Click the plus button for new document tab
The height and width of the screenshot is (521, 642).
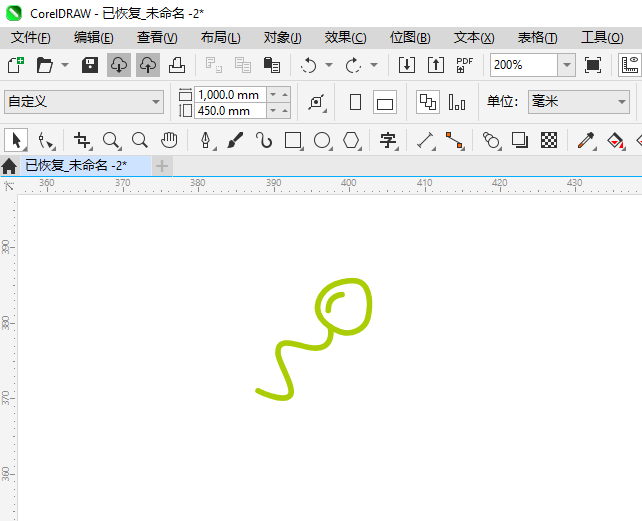(162, 166)
